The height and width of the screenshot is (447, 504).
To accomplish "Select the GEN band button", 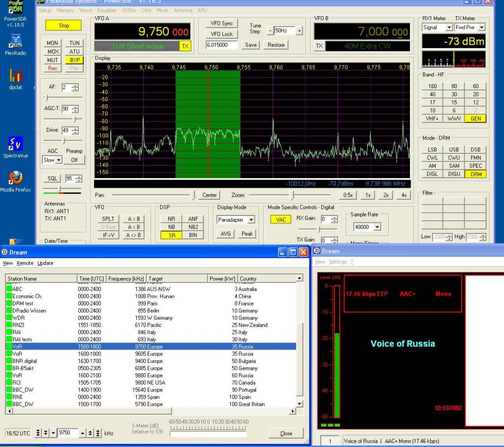I will 475,119.
